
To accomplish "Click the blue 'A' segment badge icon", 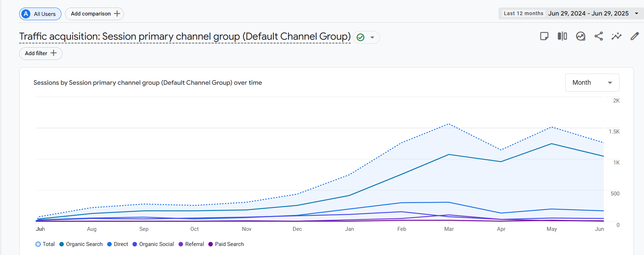I will click(26, 14).
